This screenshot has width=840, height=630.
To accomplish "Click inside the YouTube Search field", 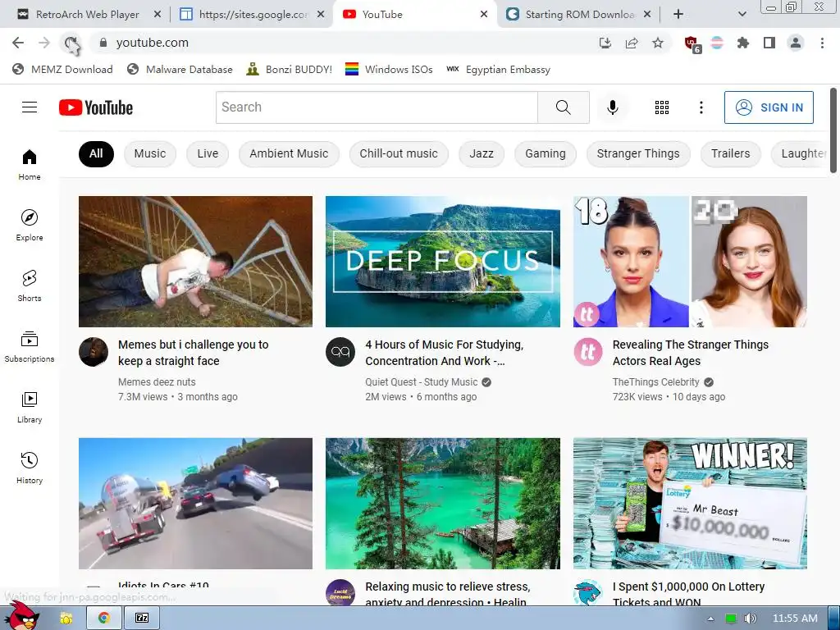I will point(377,107).
